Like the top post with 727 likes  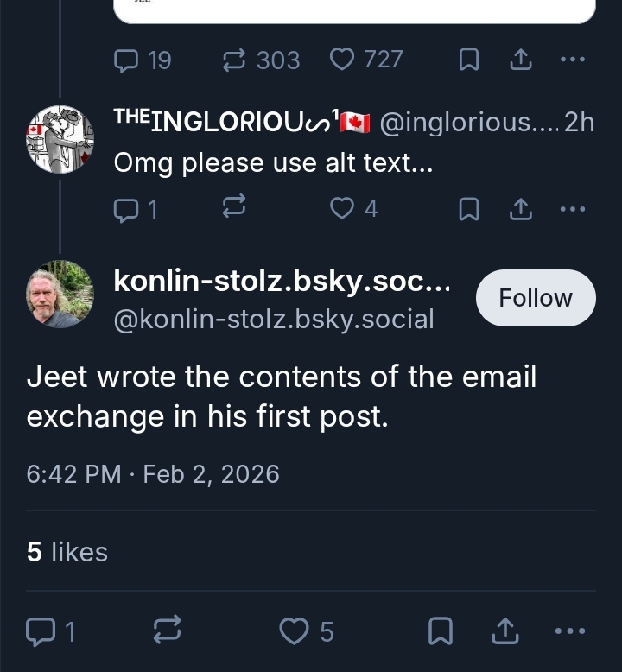pyautogui.click(x=344, y=60)
